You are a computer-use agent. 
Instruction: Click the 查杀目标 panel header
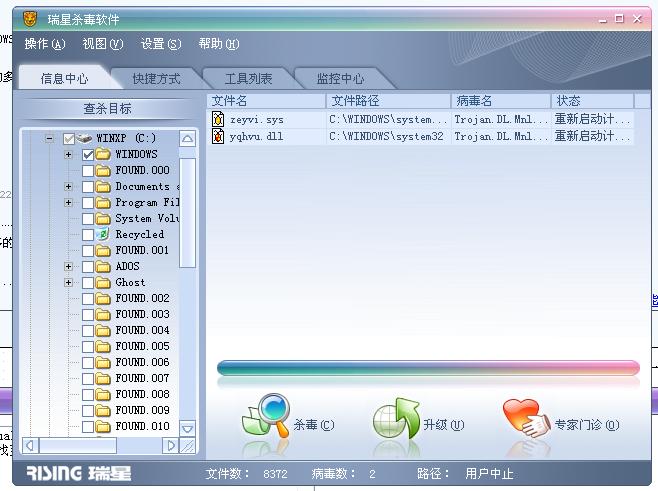pyautogui.click(x=107, y=109)
